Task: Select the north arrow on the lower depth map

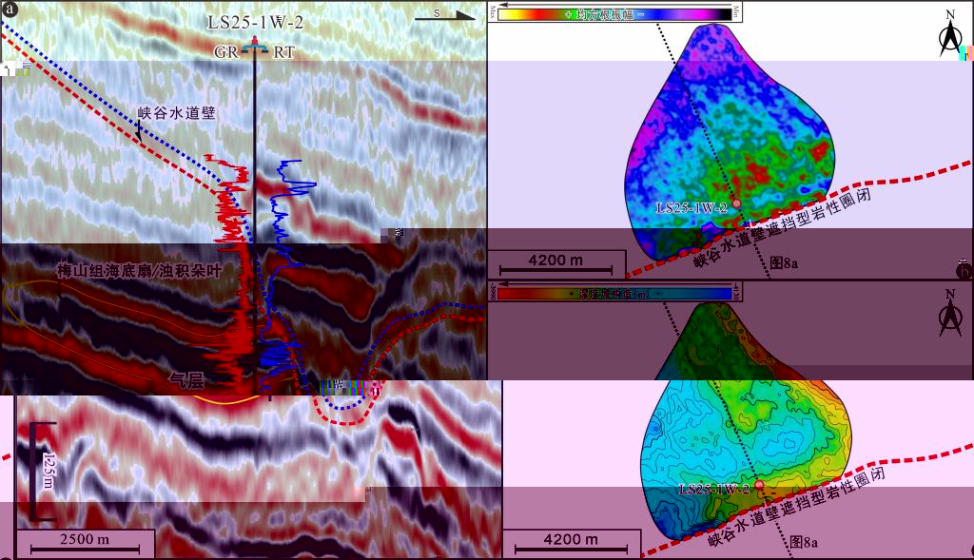Action: pos(949,313)
